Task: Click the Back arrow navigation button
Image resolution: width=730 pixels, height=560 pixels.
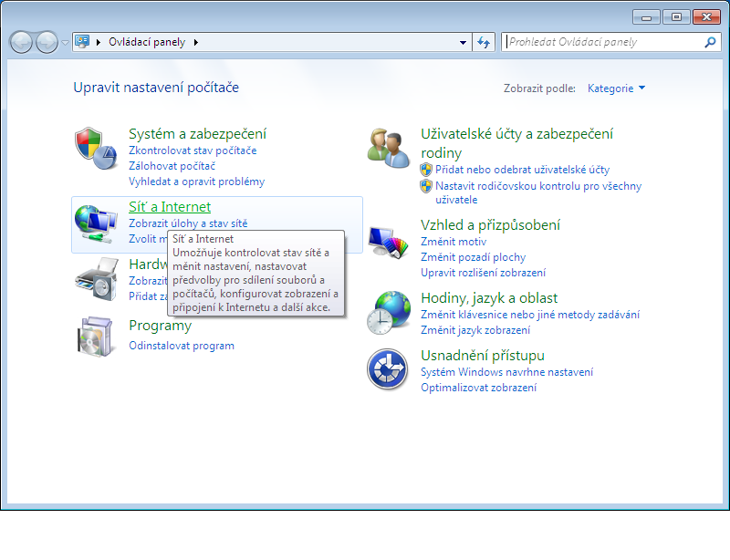Action: 21,42
